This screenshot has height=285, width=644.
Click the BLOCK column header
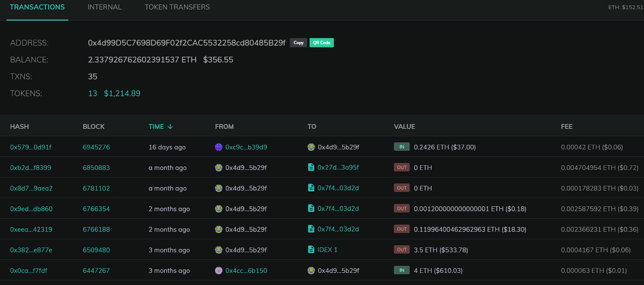click(x=93, y=127)
